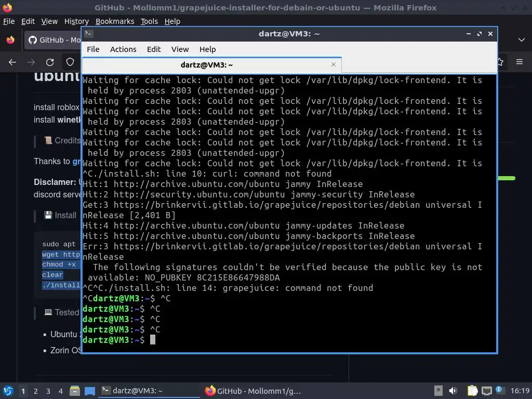Open the Lubuntu start menu icon
Image resolution: width=532 pixels, height=399 pixels.
click(8, 391)
